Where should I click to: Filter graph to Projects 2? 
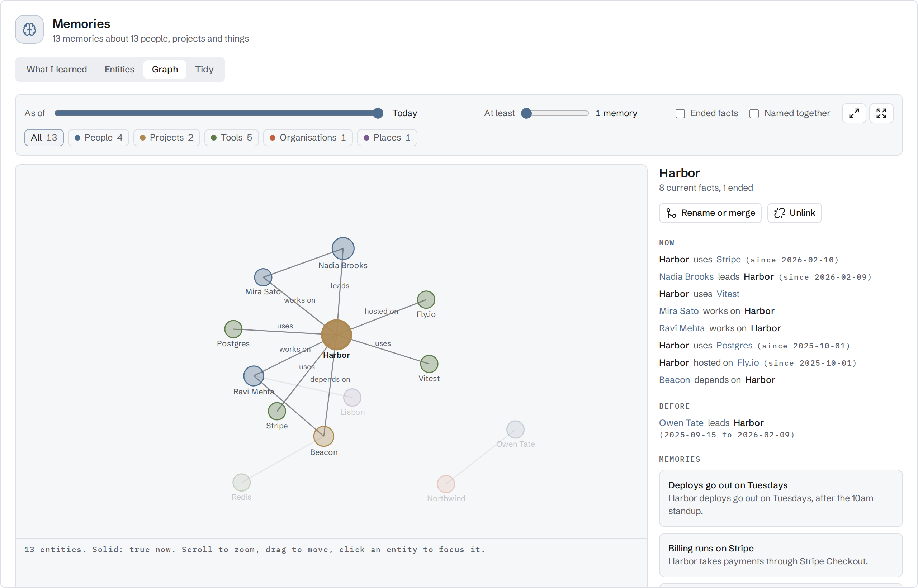[x=167, y=137]
